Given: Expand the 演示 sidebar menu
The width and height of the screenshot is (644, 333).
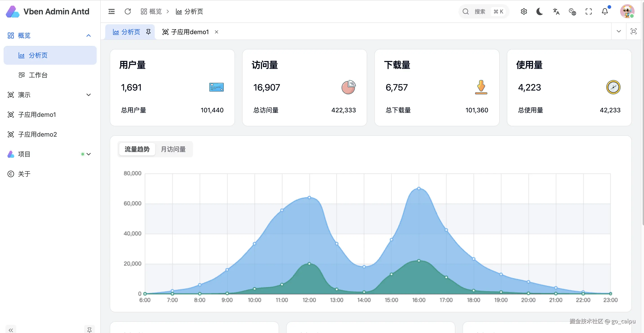Looking at the screenshot, I should click(89, 95).
